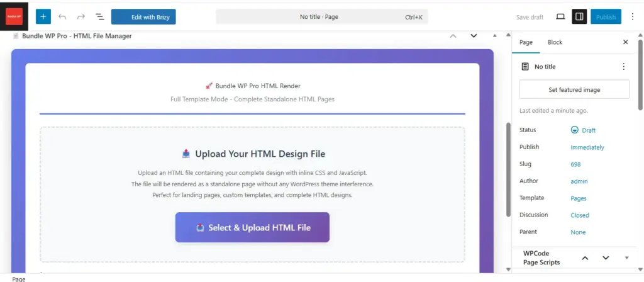Click the Last edited a minute ago text

click(x=553, y=111)
